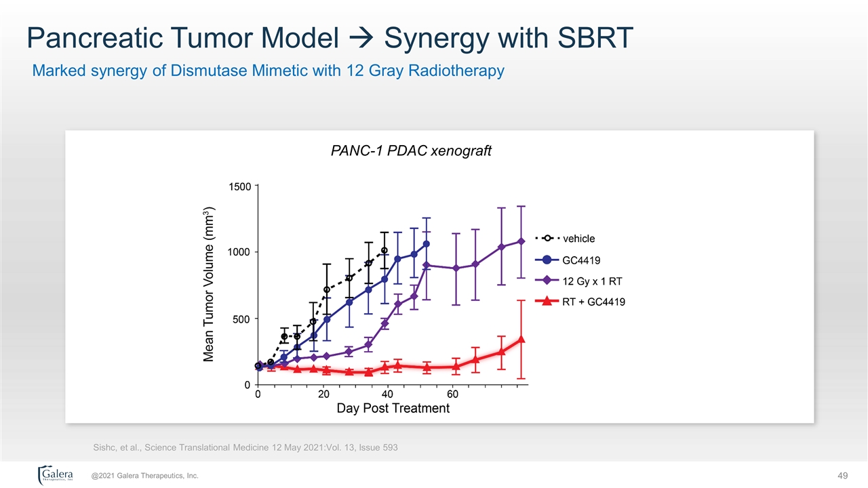Click the '12 Gy x 1 RT' legend text
This screenshot has height=488, width=868.
point(591,281)
